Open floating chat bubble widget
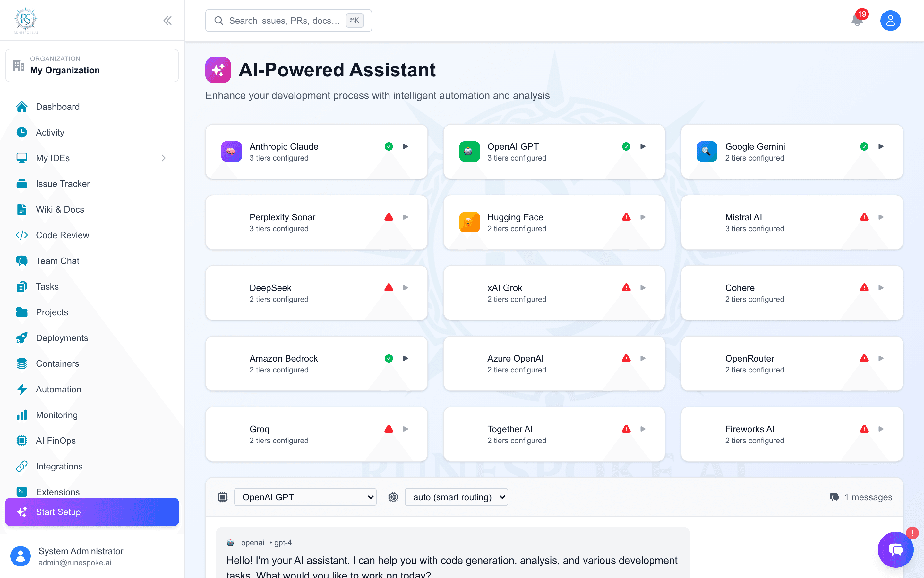924x578 pixels. (895, 550)
